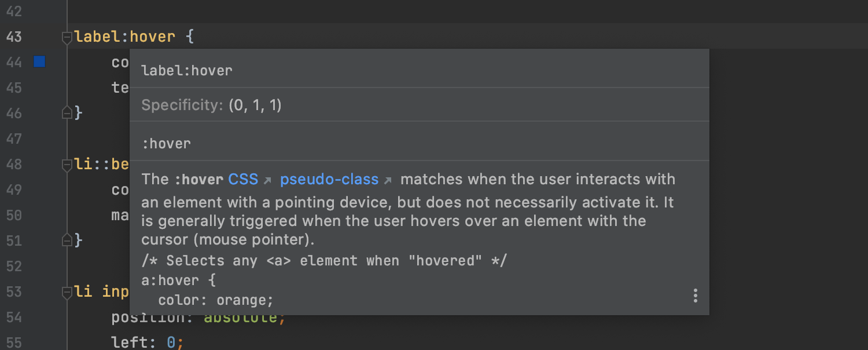Click the label:hover header in documentation popup

point(187,71)
